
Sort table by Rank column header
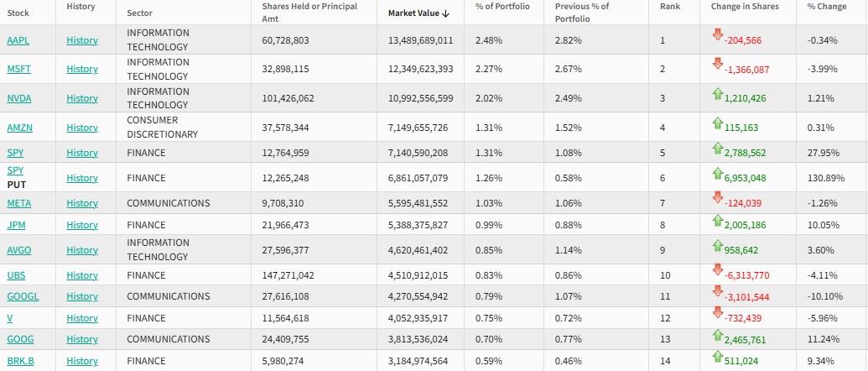[669, 7]
